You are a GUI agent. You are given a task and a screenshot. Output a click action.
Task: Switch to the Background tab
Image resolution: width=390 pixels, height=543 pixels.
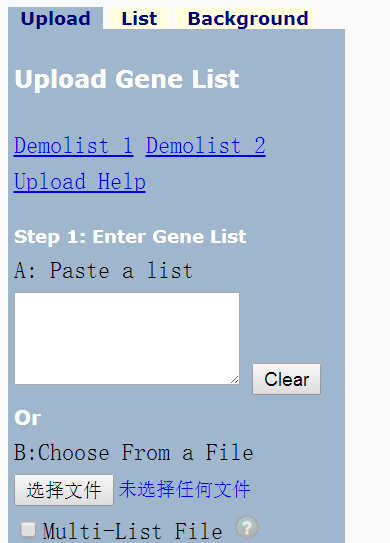coord(248,18)
